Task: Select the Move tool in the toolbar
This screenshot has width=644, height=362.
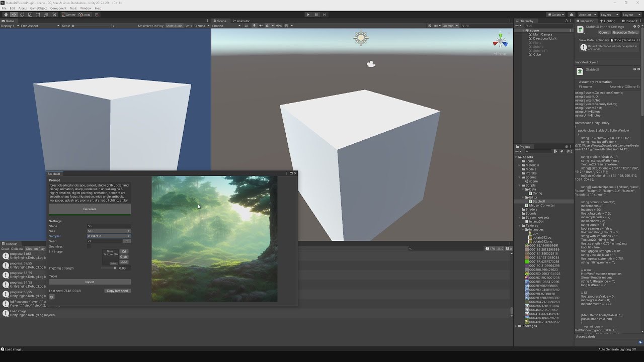Action: click(14, 15)
